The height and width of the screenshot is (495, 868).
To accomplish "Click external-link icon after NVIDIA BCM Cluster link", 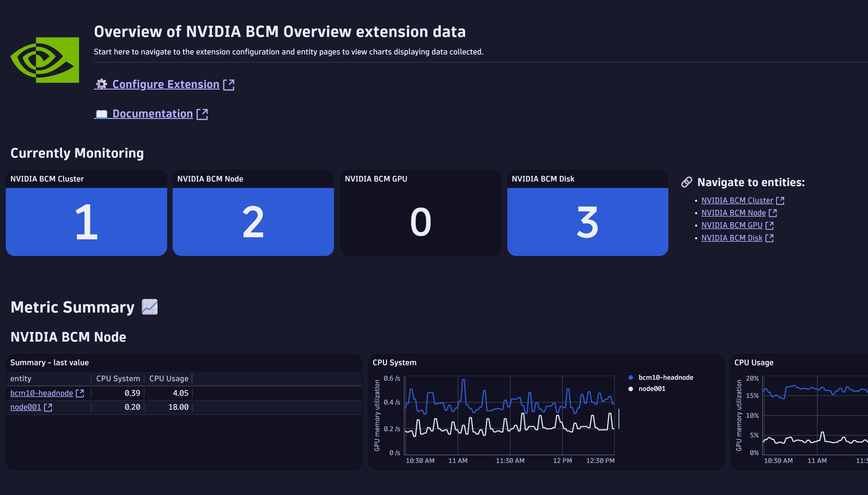I will [780, 201].
